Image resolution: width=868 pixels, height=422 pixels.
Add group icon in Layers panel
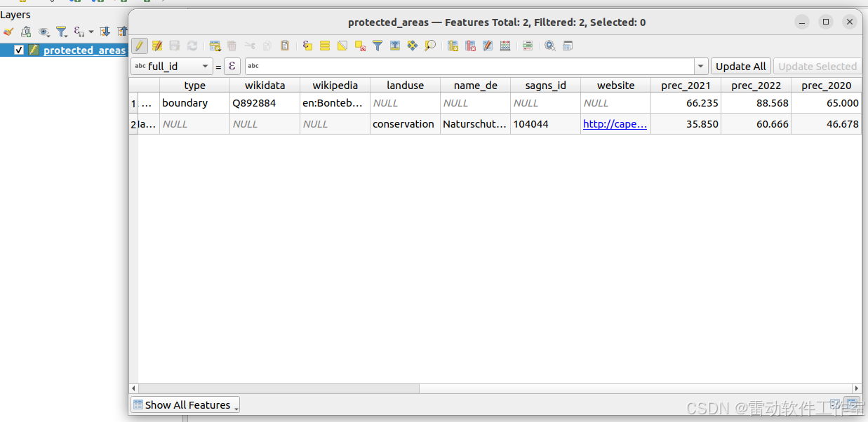click(x=26, y=32)
